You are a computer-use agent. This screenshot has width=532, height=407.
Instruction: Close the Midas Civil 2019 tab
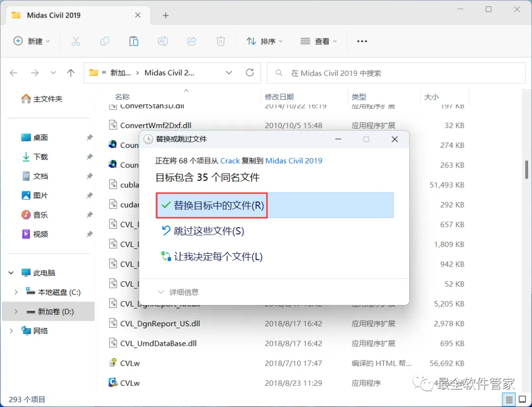[138, 15]
